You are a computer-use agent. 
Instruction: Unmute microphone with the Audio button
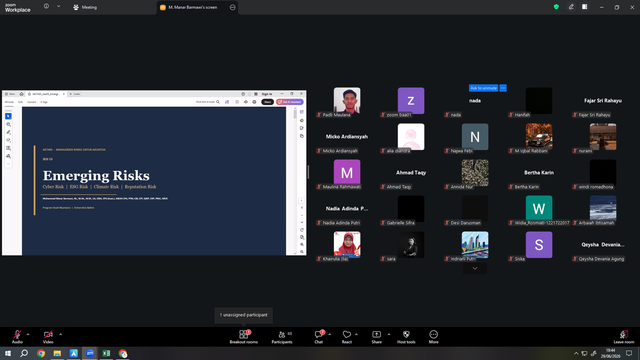(17, 337)
